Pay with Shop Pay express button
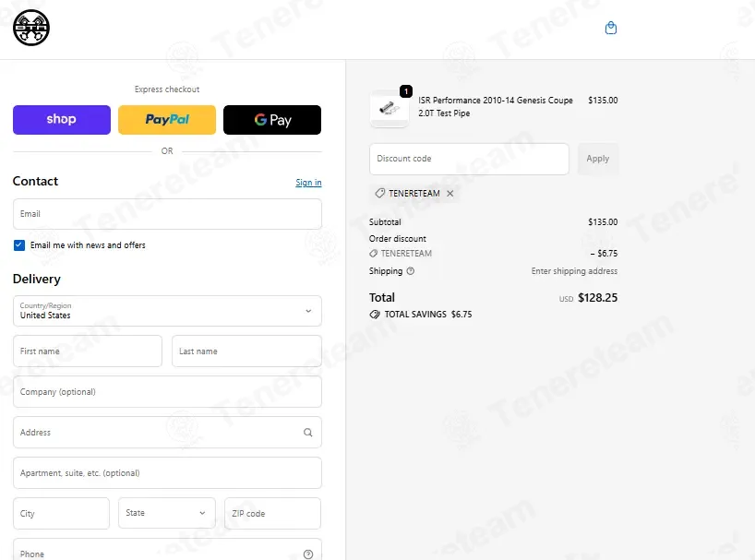The width and height of the screenshot is (755, 560). 62,120
